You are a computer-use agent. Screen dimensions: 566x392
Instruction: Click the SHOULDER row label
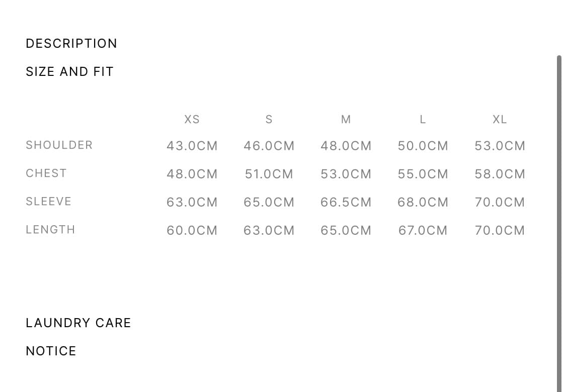point(59,145)
